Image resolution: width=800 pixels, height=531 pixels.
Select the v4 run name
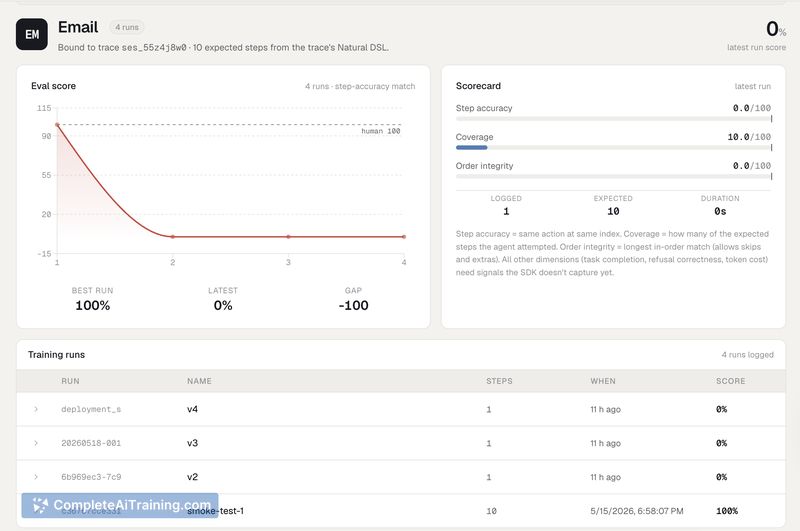(192, 409)
